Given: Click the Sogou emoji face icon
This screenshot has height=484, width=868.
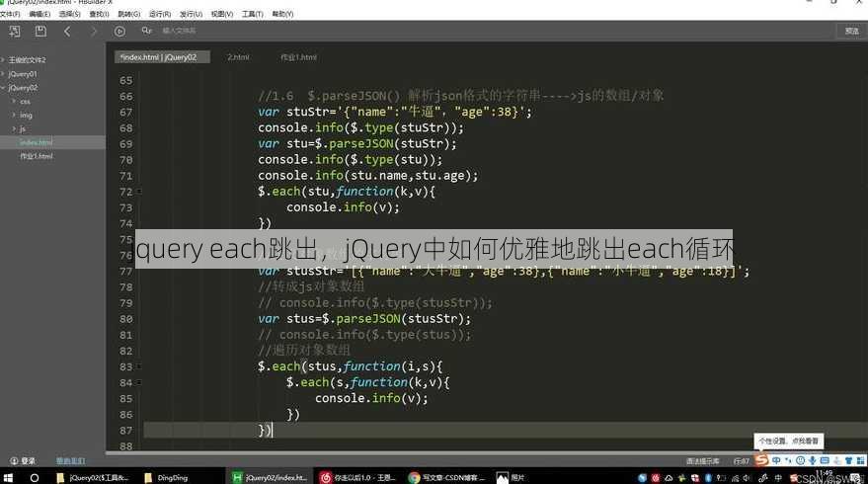Looking at the screenshot, I should [800, 460].
